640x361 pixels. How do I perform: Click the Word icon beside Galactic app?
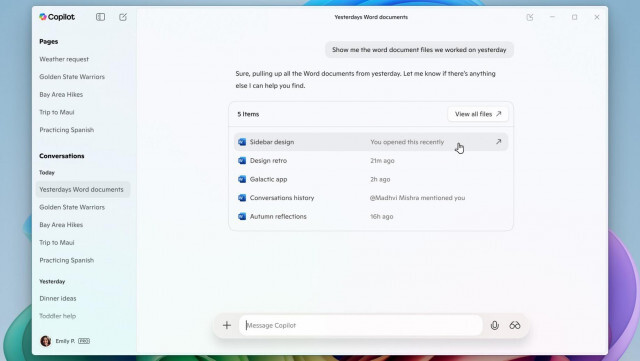[x=242, y=179]
